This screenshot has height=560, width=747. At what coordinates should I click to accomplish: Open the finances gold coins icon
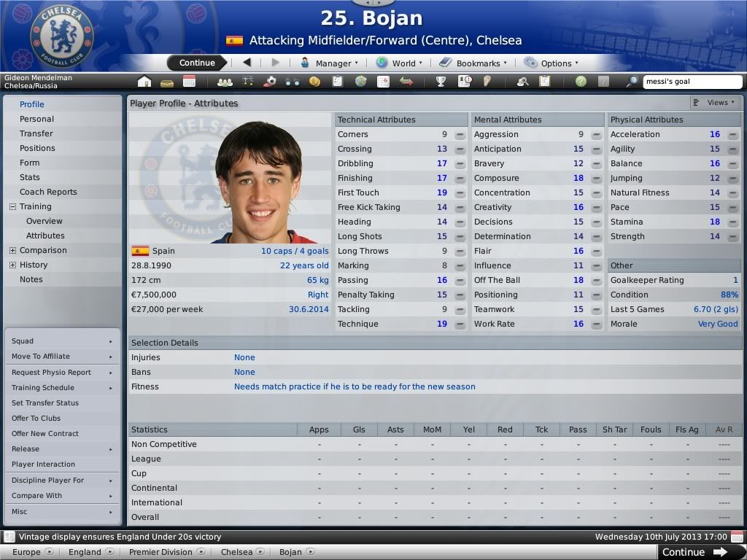click(314, 82)
